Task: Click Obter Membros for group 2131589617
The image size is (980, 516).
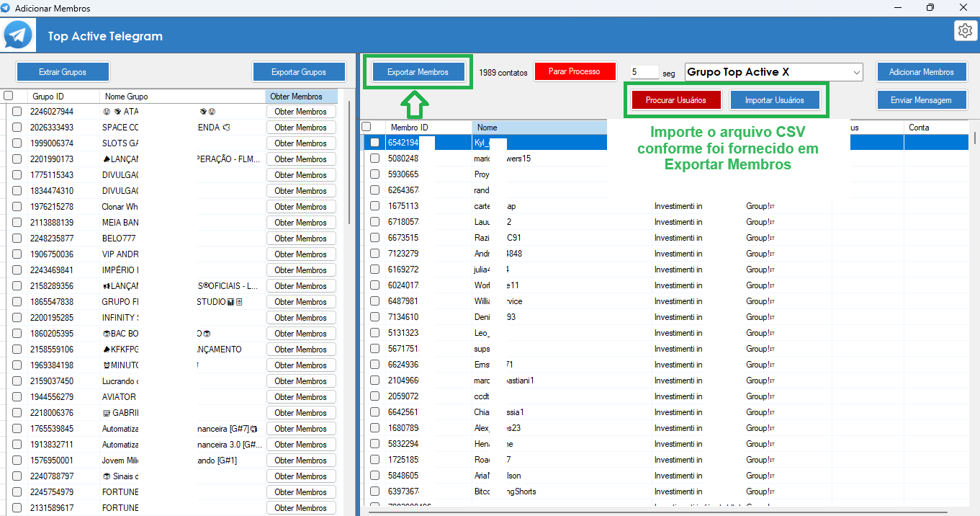Action: click(x=301, y=508)
